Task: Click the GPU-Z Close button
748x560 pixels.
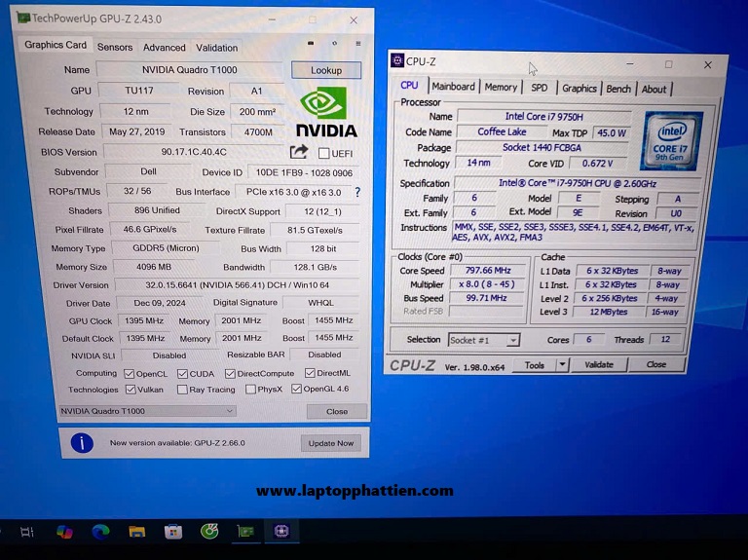Action: coord(337,411)
